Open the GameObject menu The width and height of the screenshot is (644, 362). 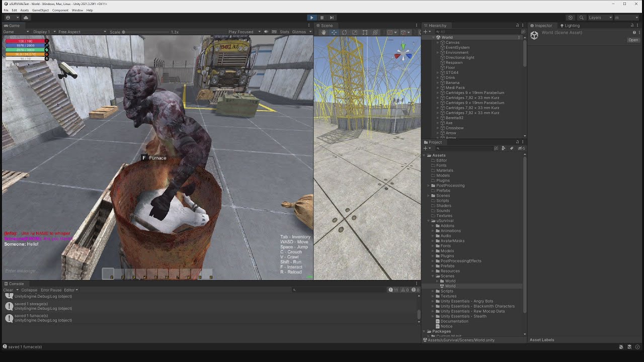coord(40,10)
